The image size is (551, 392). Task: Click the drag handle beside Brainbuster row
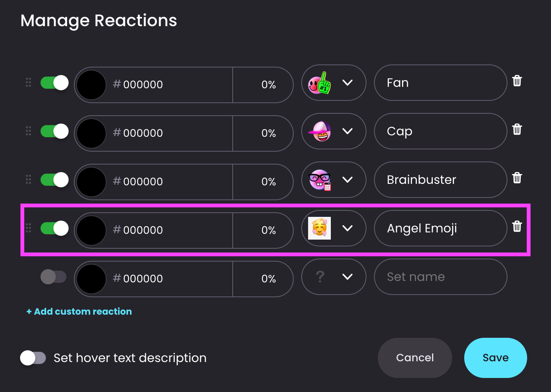[28, 180]
